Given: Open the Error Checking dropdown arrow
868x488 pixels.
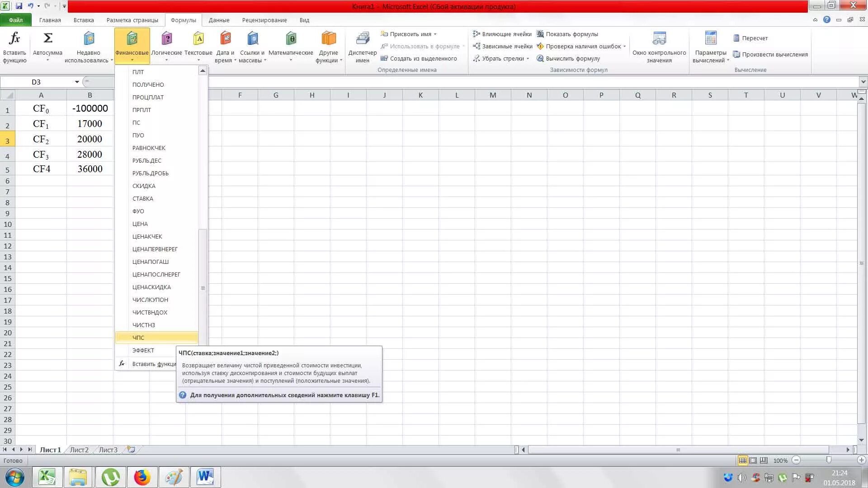Looking at the screenshot, I should click(x=624, y=47).
